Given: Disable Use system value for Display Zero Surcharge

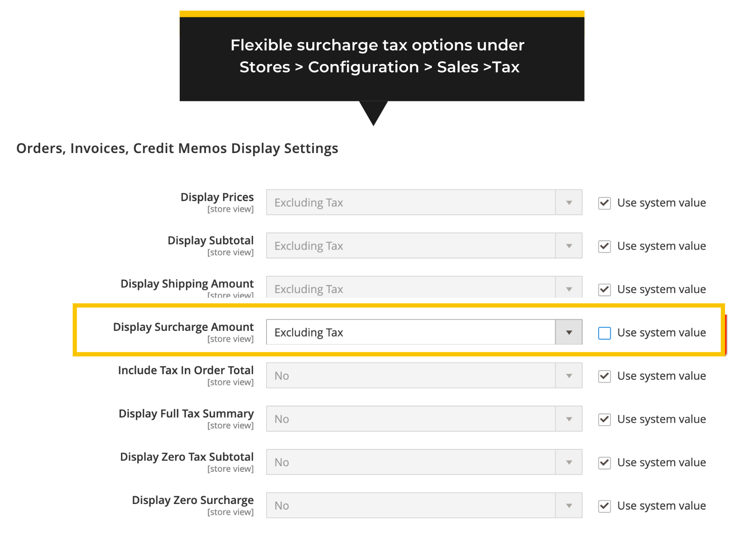Looking at the screenshot, I should click(604, 506).
